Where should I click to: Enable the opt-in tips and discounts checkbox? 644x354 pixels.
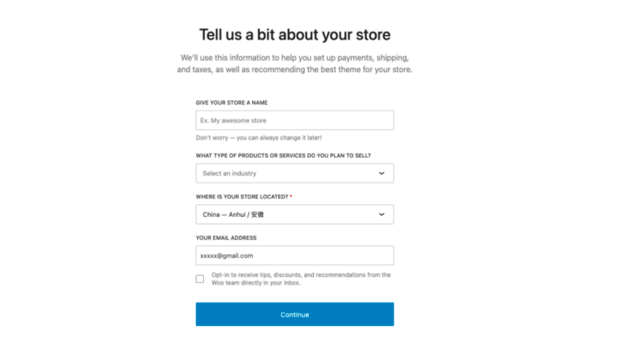coord(200,279)
